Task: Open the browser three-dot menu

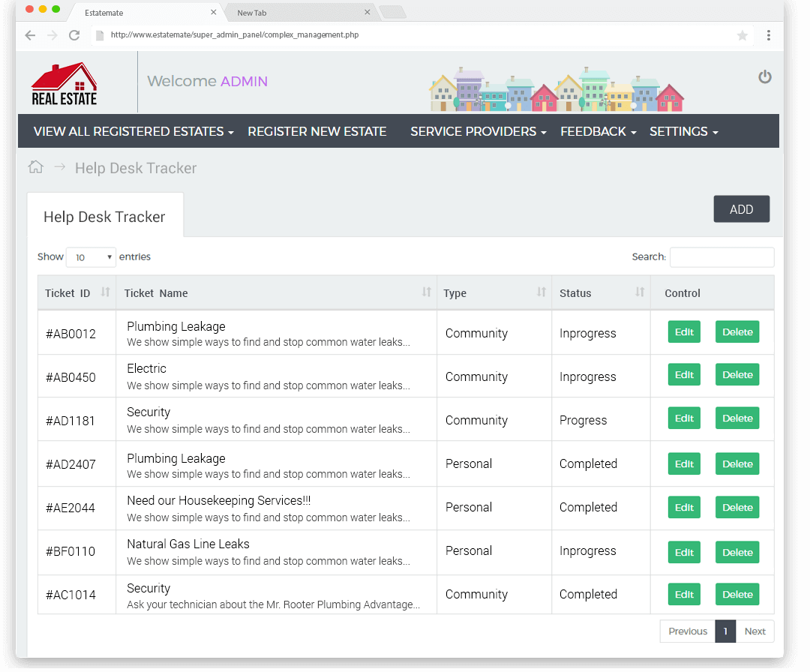Action: pos(768,35)
